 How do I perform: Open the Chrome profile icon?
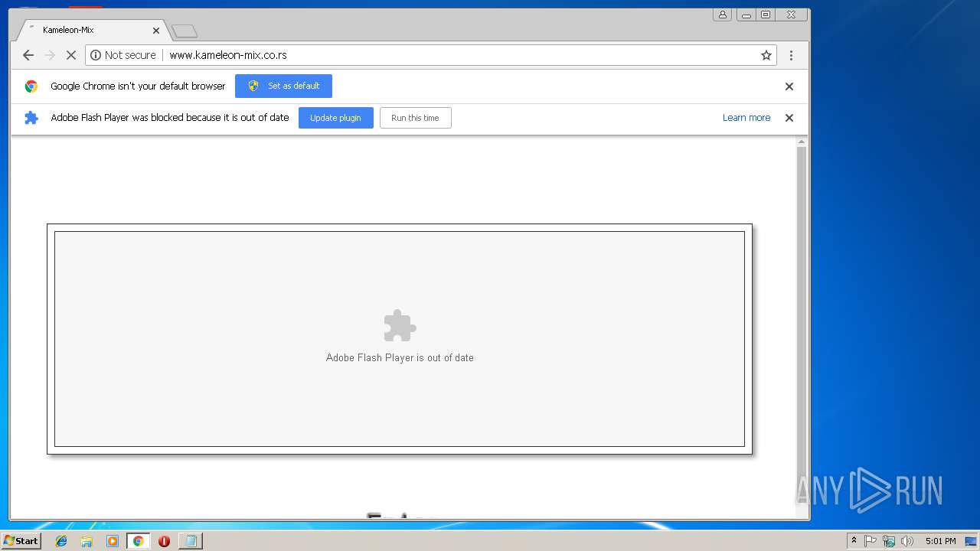[x=722, y=15]
